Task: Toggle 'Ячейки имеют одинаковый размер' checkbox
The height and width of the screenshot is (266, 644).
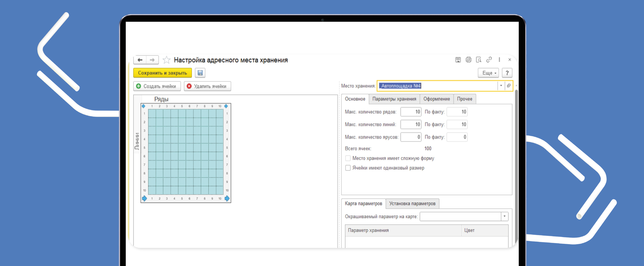Action: coord(348,168)
